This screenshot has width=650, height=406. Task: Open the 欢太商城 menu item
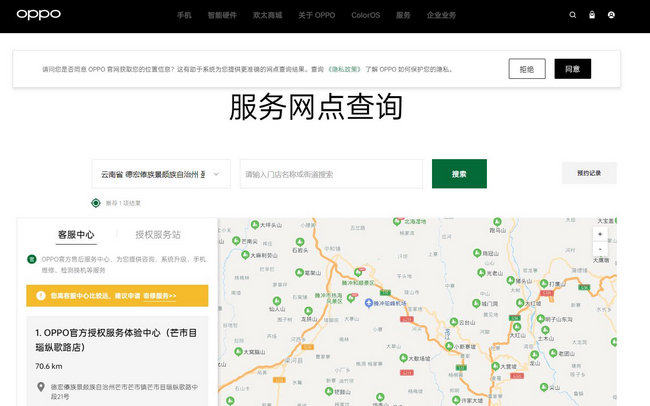pyautogui.click(x=267, y=15)
